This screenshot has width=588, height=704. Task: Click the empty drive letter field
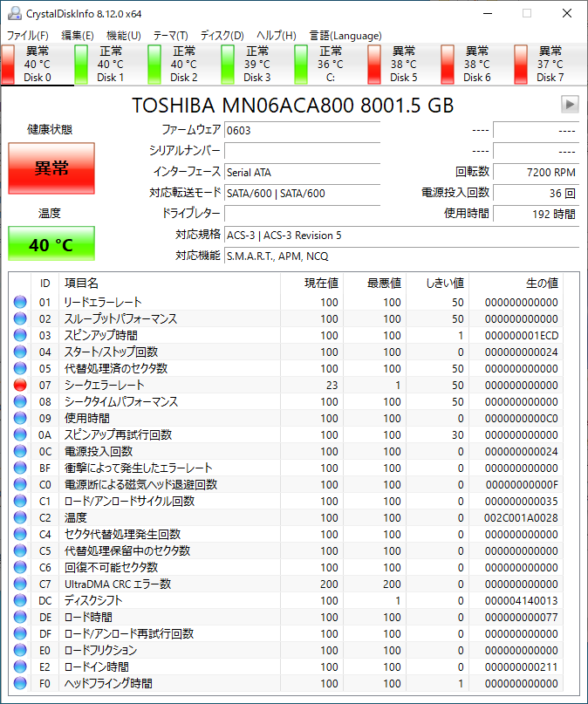coord(302,214)
